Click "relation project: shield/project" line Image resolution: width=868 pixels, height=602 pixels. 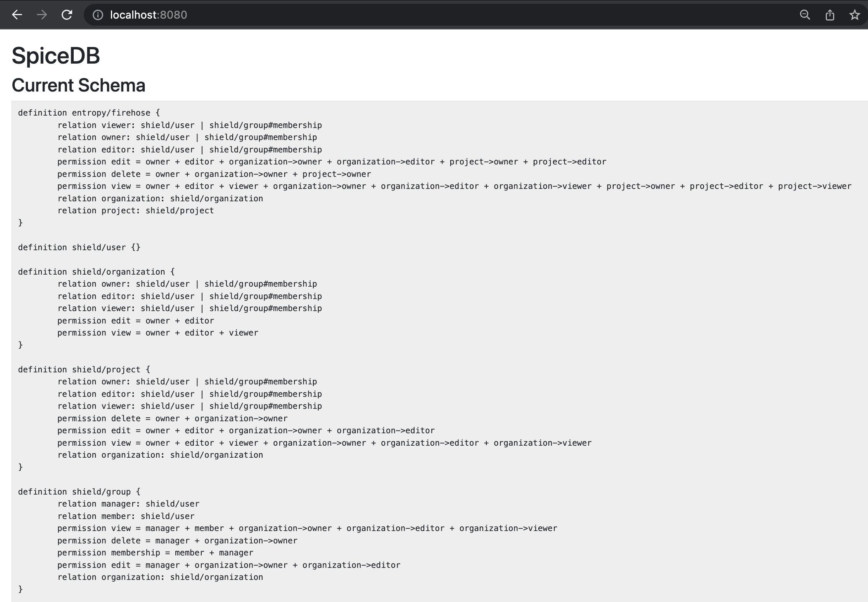click(136, 211)
